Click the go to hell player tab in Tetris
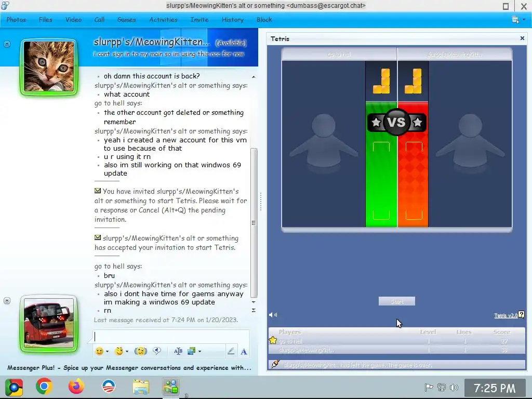Screen dimensions: 532x399 [x=339, y=54]
